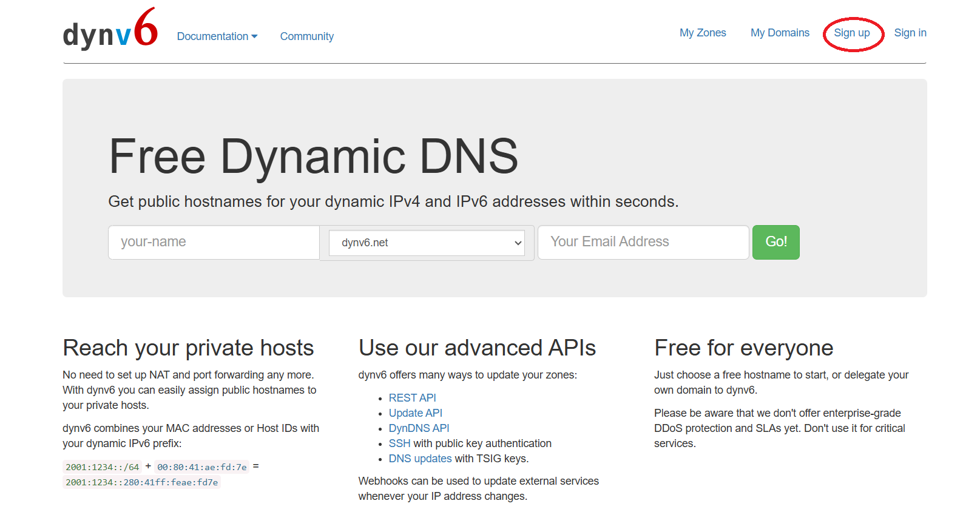This screenshot has width=980, height=512.
Task: Click the 2001:1234::280:41ff:feae:fd7e address code
Action: click(x=141, y=482)
